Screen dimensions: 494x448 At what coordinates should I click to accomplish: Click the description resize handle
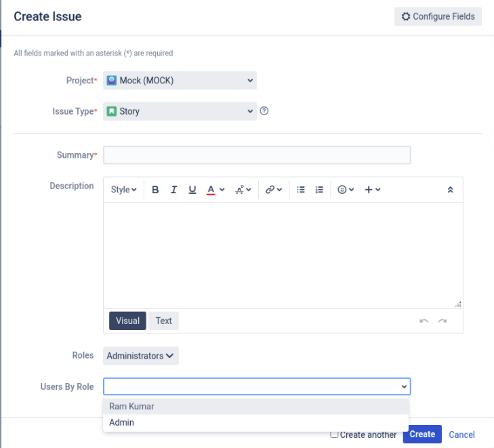[x=458, y=304]
